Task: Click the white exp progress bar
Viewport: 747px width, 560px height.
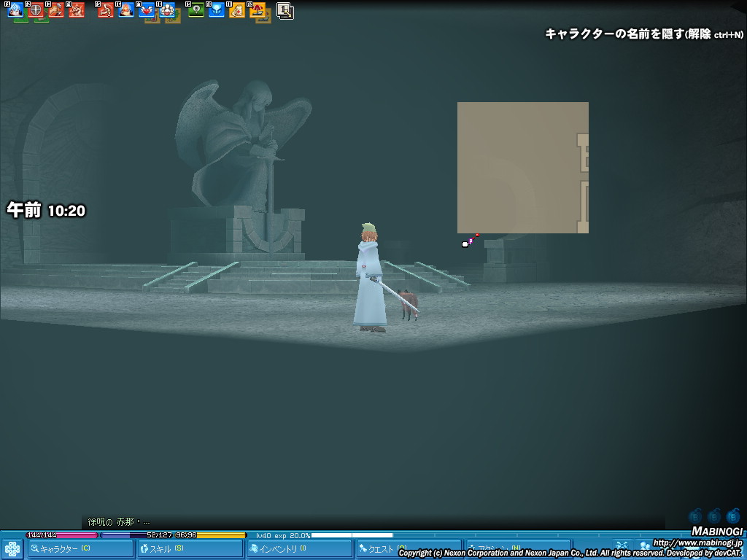Action: (352, 535)
